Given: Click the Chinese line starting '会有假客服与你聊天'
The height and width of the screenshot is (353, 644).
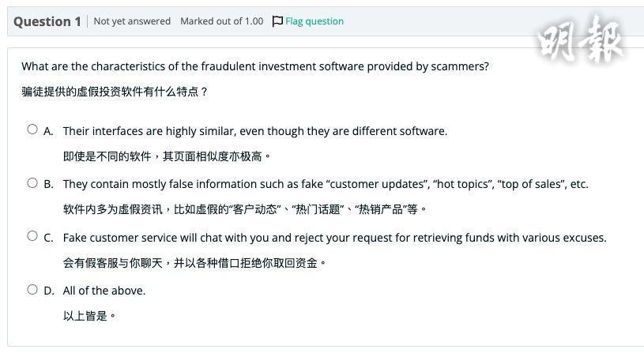Looking at the screenshot, I should click(194, 263).
